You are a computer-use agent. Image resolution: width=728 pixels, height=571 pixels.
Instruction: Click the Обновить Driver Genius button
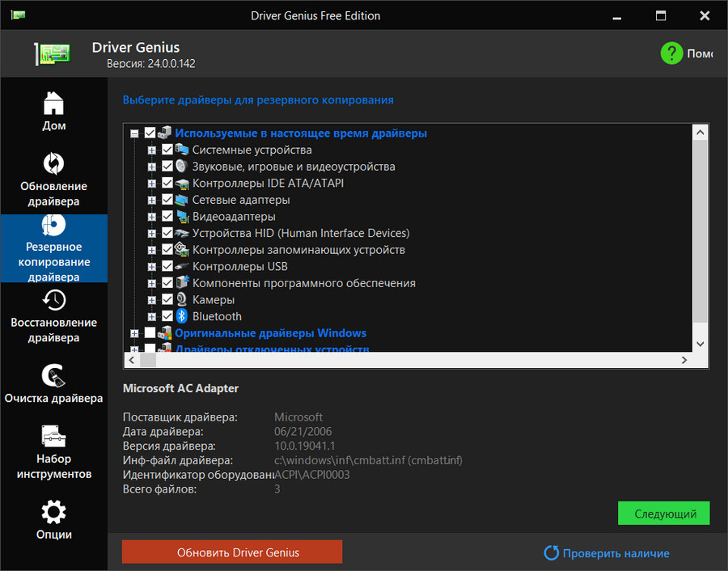point(232,552)
